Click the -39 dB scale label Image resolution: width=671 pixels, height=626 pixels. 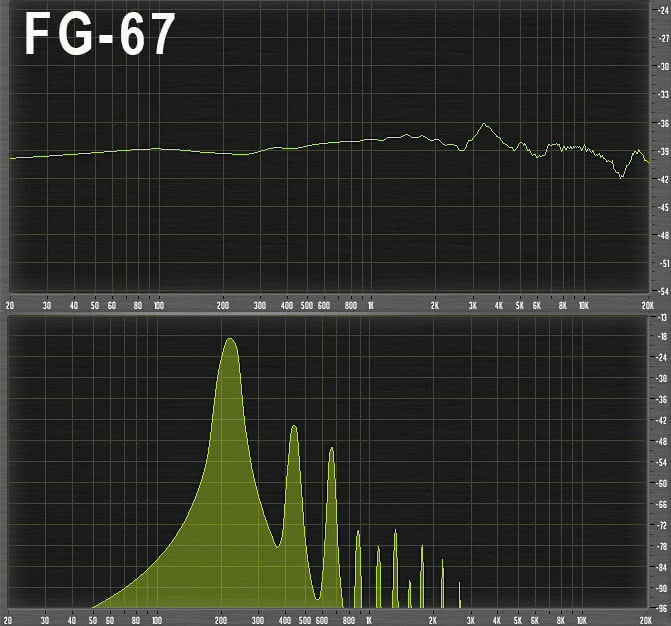663,151
